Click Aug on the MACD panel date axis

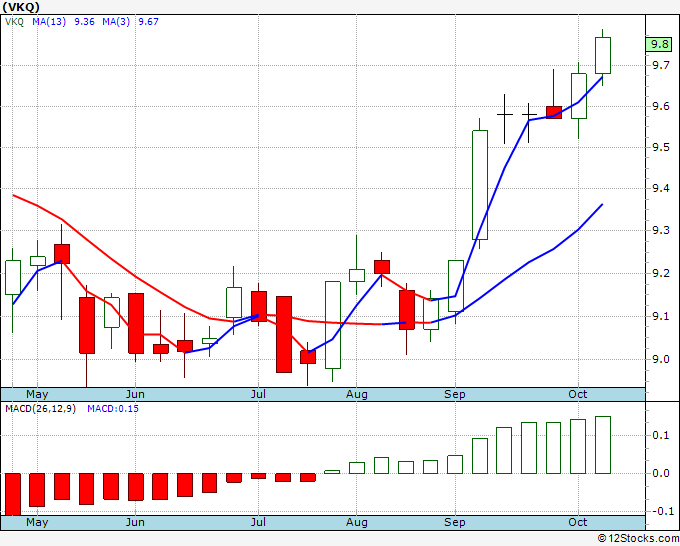click(x=356, y=522)
